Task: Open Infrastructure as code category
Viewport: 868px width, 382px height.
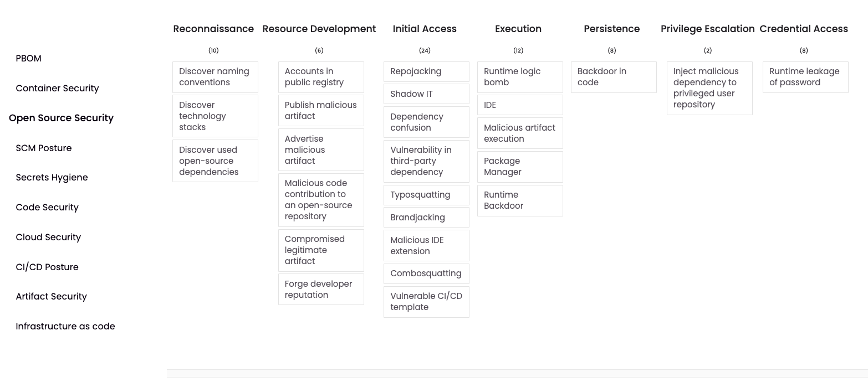Action: click(65, 326)
